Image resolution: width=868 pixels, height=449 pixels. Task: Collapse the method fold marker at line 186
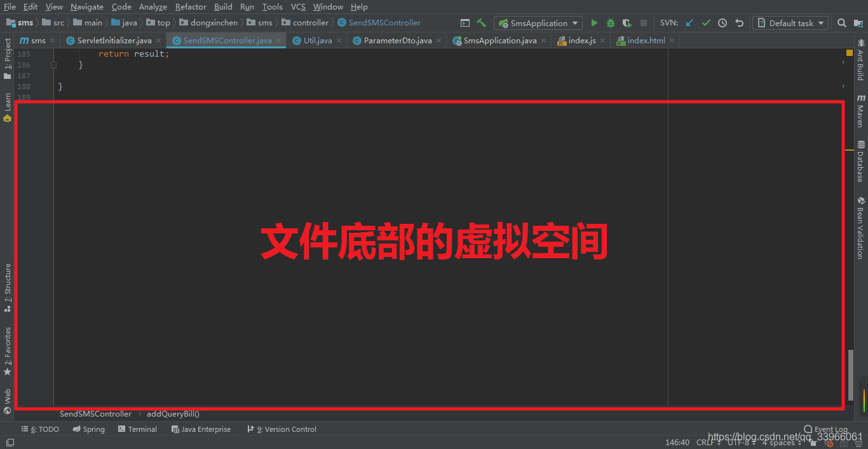pyautogui.click(x=53, y=65)
